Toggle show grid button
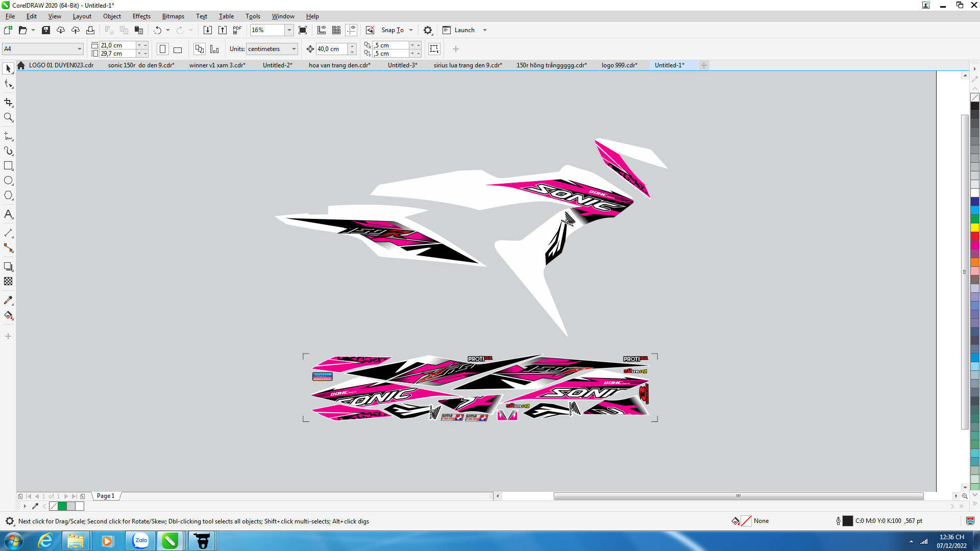980x551 pixels. pos(336,30)
